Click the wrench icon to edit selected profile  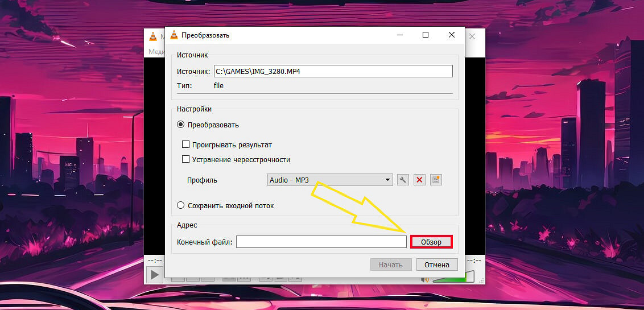[403, 180]
